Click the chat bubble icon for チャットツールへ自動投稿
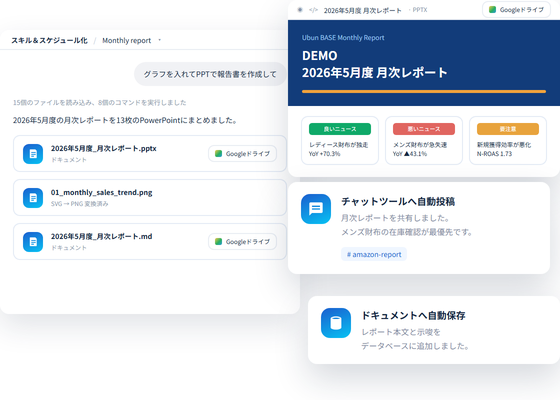This screenshot has height=400, width=560. [316, 209]
